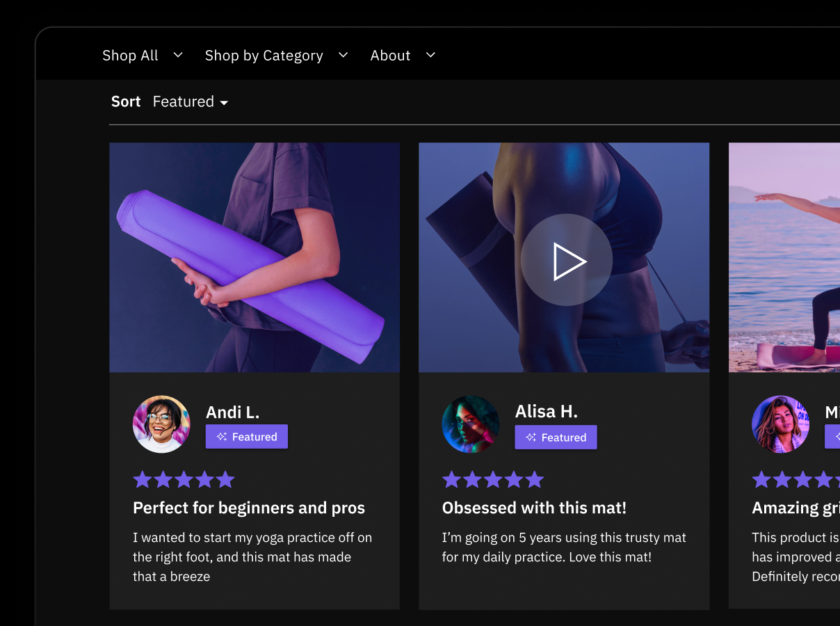Click Andi L.'s Featured badge
The height and width of the screenshot is (626, 840).
[246, 436]
